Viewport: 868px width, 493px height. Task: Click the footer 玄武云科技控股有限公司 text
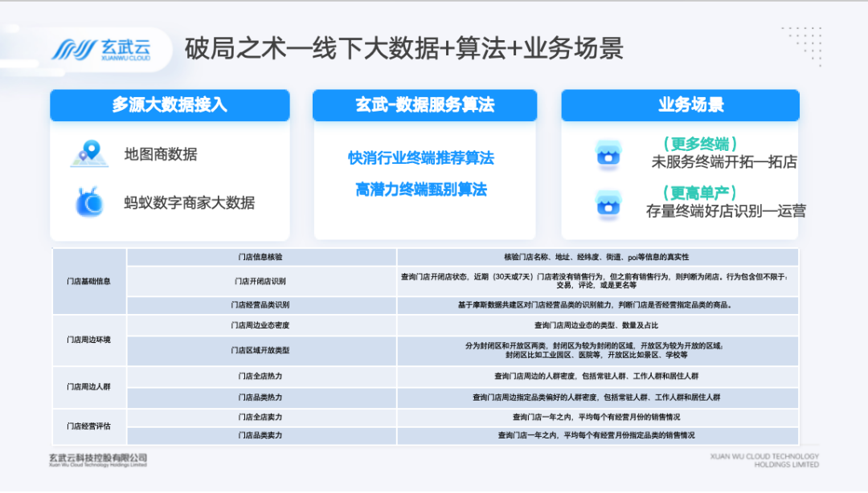[x=98, y=458]
